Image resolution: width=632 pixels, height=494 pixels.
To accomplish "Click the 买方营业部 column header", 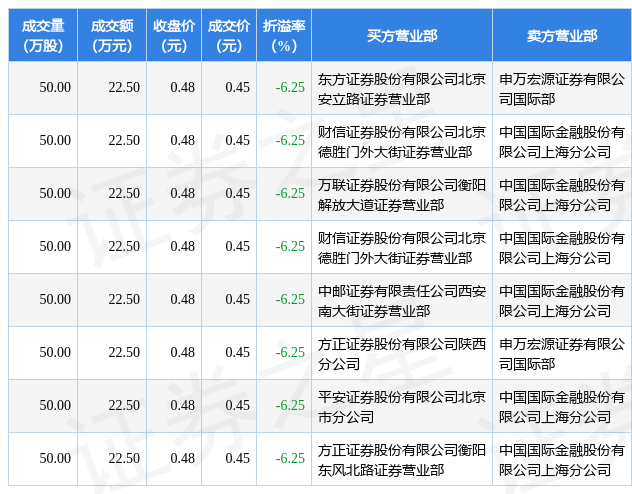I will point(402,35).
